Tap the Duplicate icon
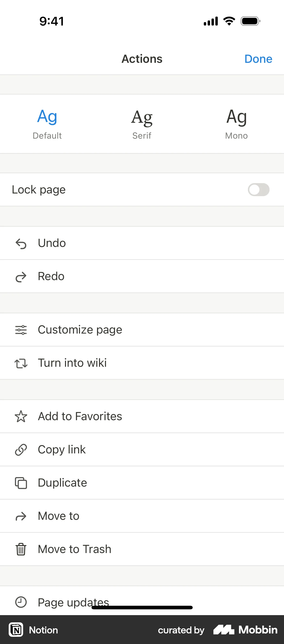The height and width of the screenshot is (644, 284). coord(21,483)
